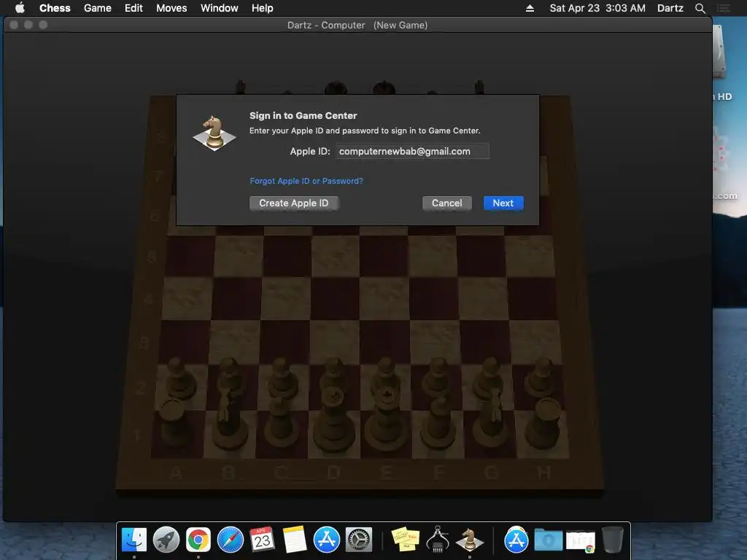
Task: Open Finder from the dock
Action: (134, 540)
